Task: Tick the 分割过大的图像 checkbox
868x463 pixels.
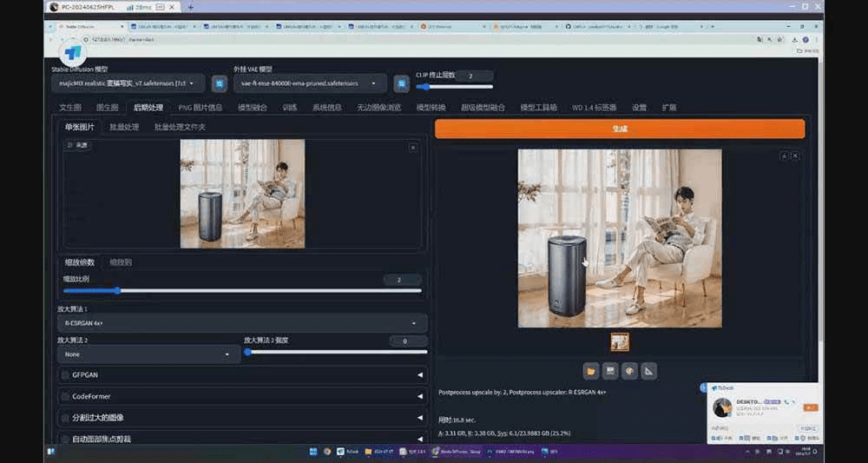Action: pos(65,418)
